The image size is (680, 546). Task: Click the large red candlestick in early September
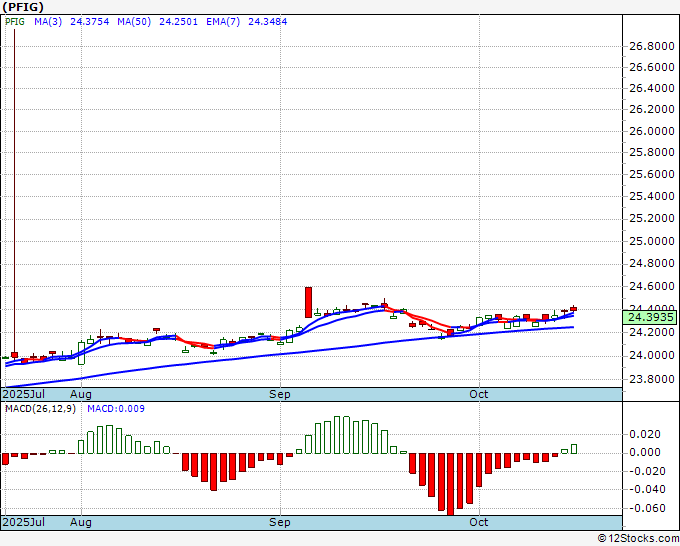[x=308, y=302]
